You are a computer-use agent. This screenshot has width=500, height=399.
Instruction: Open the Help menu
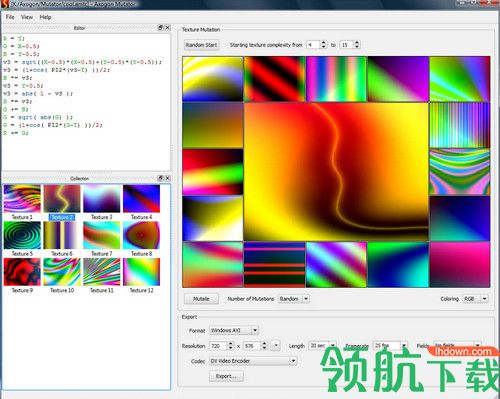(45, 17)
